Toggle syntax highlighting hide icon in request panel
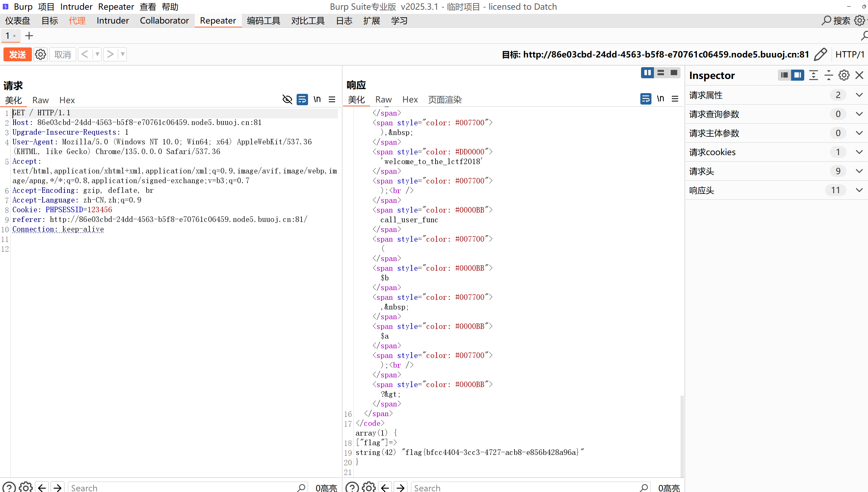 (x=287, y=99)
